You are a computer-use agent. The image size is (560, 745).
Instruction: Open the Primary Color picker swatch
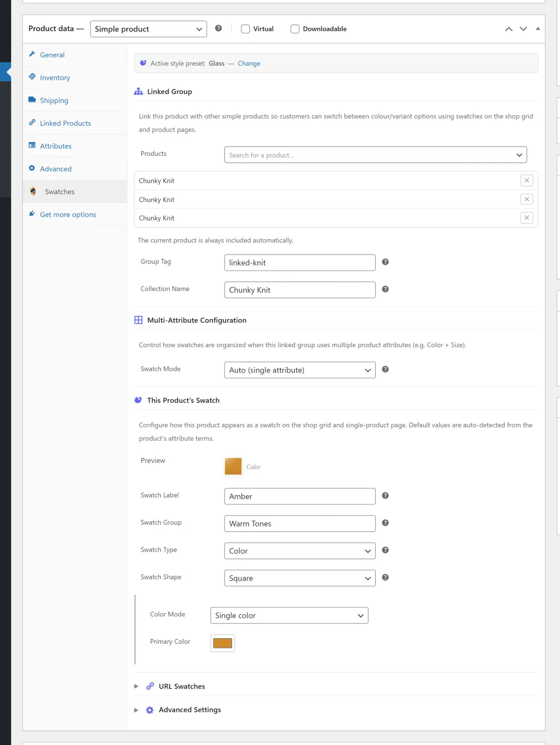[x=222, y=643]
